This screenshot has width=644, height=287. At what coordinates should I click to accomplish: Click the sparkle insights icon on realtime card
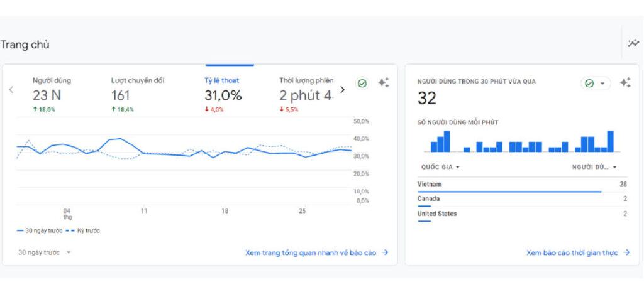(625, 83)
